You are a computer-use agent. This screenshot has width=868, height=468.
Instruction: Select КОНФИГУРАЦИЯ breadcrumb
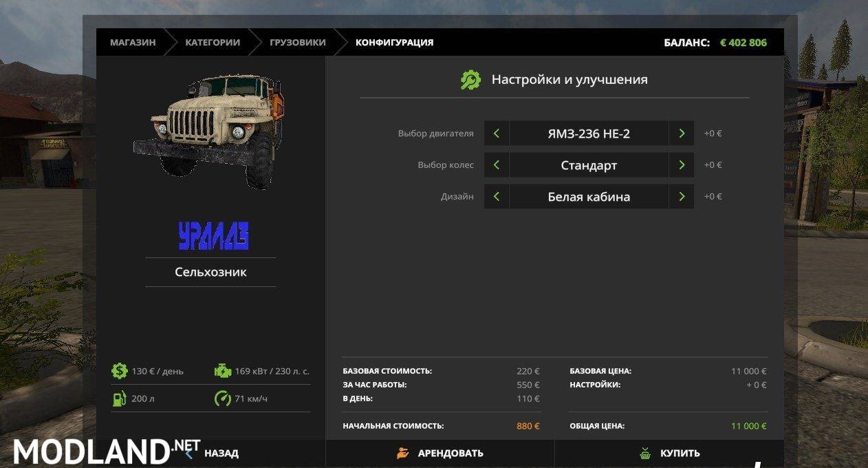(x=394, y=43)
